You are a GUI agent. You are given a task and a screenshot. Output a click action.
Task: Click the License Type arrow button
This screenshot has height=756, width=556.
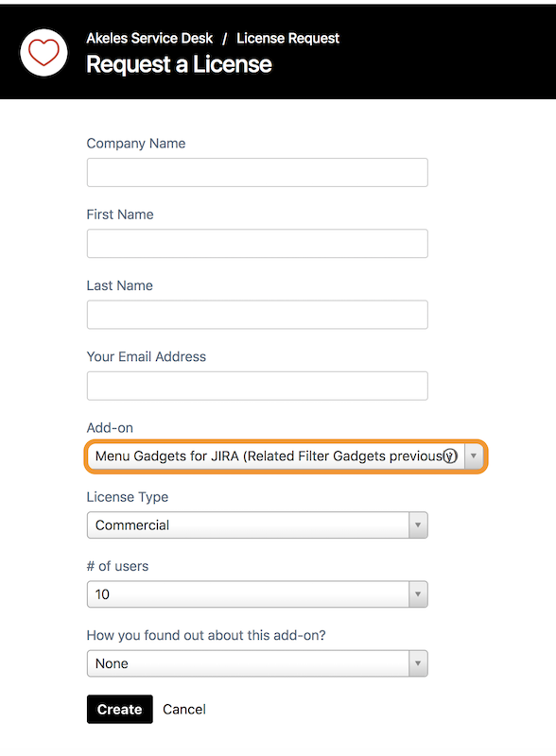coord(418,525)
